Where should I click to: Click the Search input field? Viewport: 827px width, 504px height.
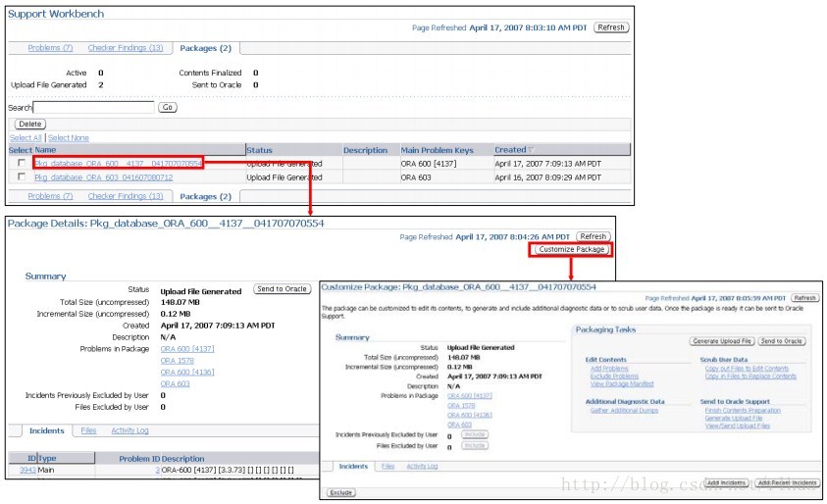(93, 108)
